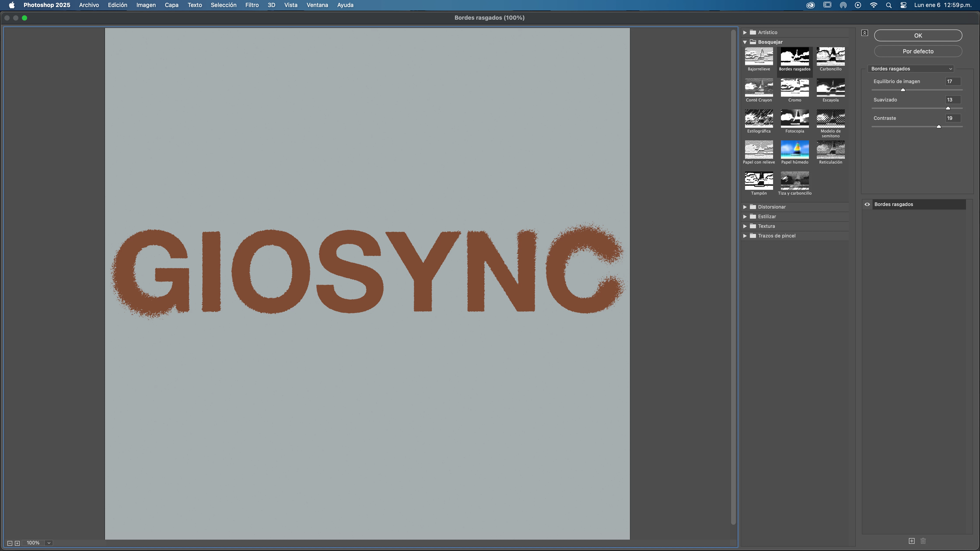Click the zoom out minus icon
980x551 pixels.
(10, 543)
